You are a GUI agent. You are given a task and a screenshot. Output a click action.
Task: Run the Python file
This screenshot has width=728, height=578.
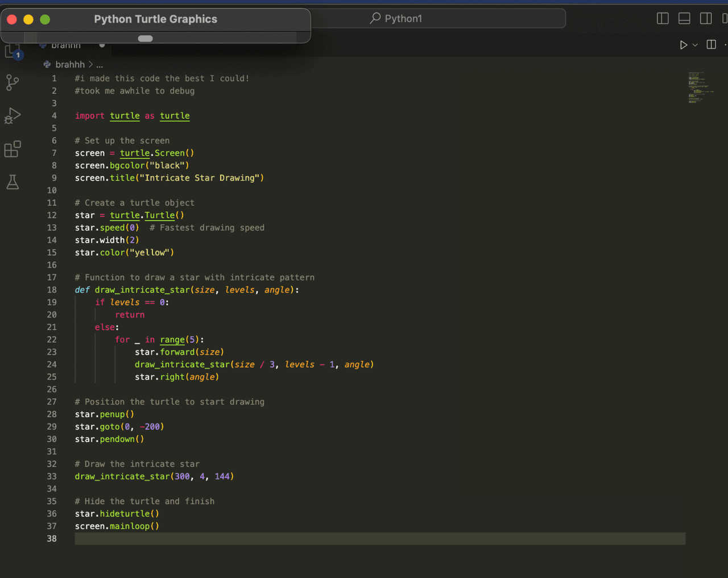(x=683, y=45)
